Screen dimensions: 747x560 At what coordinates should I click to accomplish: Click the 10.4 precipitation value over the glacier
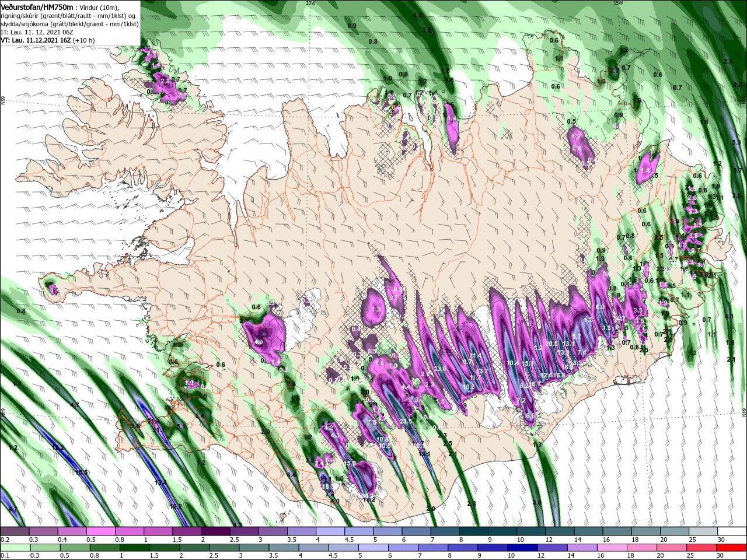[512, 363]
